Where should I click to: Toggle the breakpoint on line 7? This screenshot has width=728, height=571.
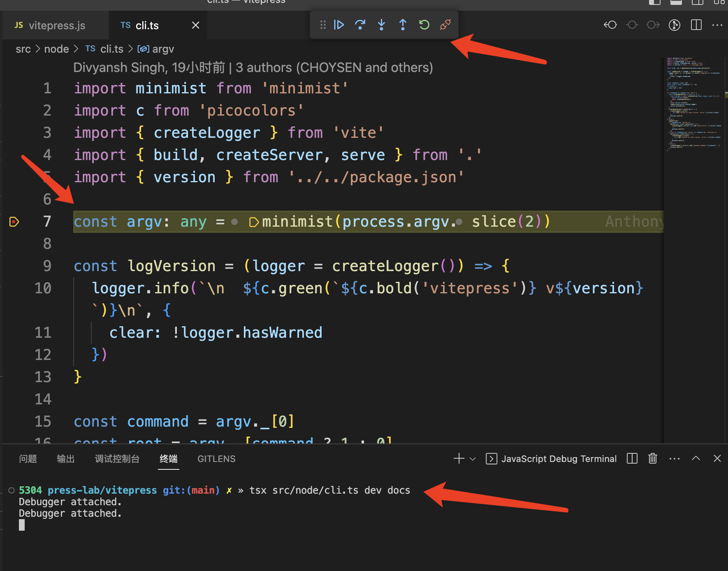point(14,222)
